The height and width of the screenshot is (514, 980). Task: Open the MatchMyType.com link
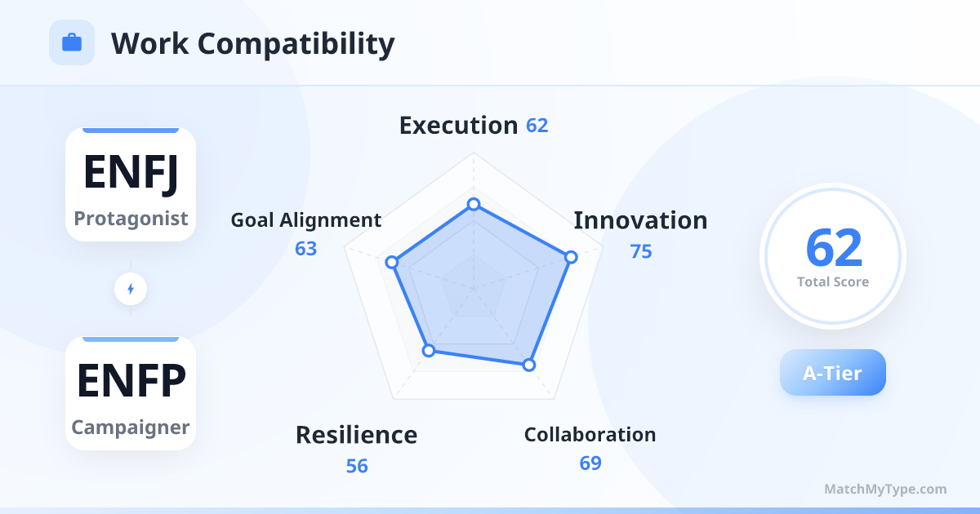[x=885, y=490]
